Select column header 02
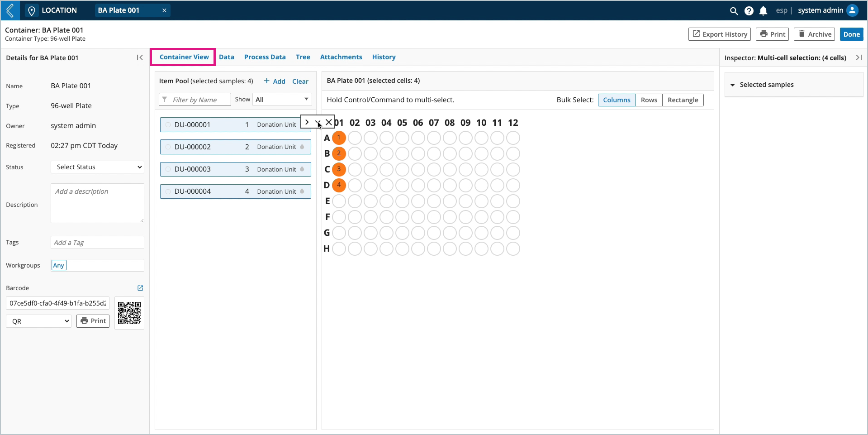Screen dimensions: 868x435 [355, 123]
